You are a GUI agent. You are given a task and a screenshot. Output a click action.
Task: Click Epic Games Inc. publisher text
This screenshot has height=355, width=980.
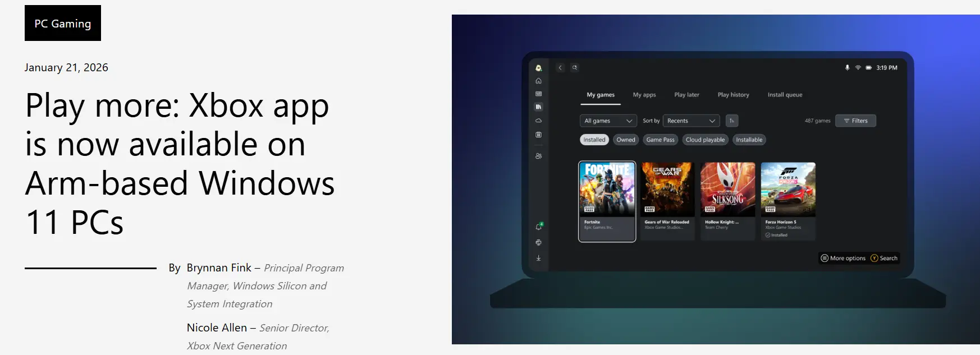(598, 228)
